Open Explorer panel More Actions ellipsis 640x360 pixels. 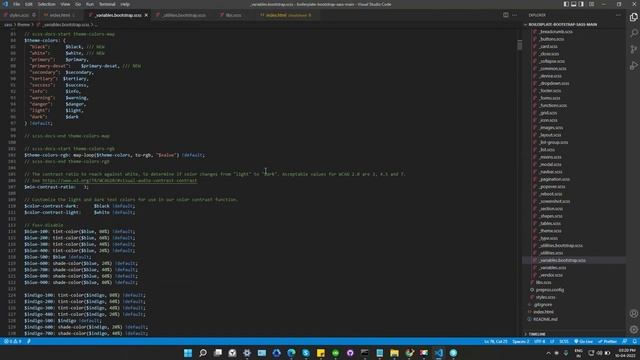[x=618, y=15]
